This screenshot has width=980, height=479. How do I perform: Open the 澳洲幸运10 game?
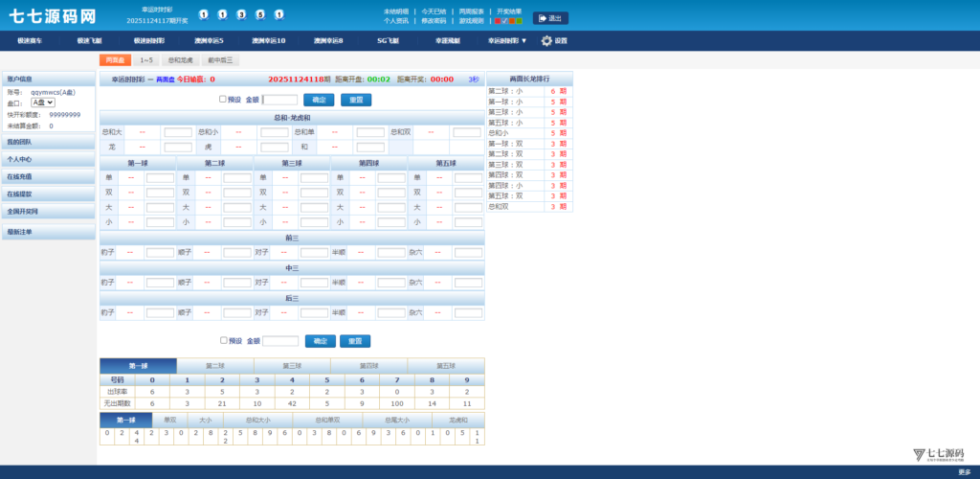tap(269, 40)
